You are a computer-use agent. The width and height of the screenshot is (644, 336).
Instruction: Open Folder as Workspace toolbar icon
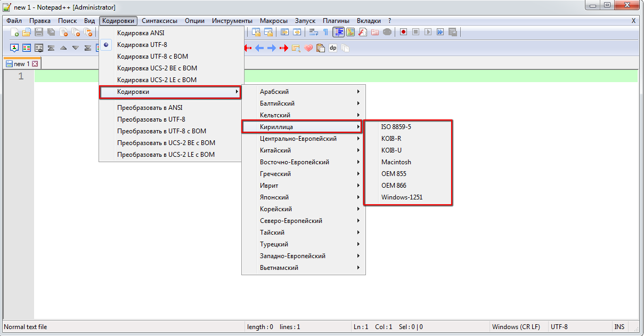(x=375, y=32)
